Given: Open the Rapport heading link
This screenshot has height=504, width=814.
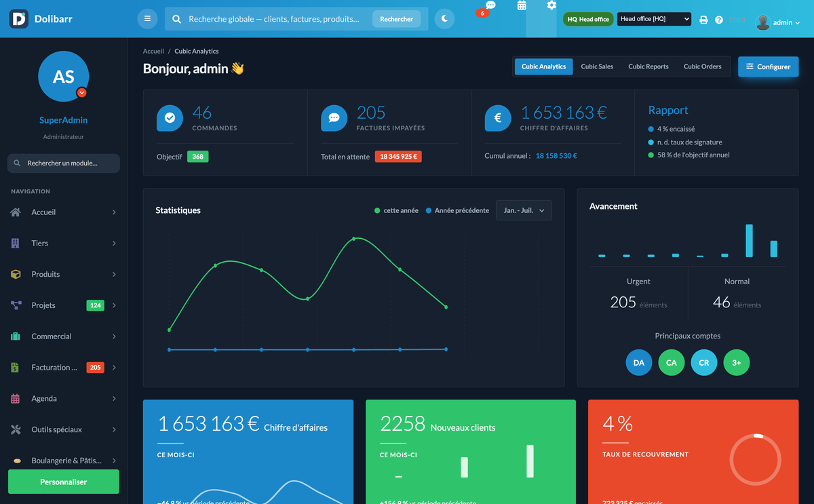Looking at the screenshot, I should pos(668,110).
